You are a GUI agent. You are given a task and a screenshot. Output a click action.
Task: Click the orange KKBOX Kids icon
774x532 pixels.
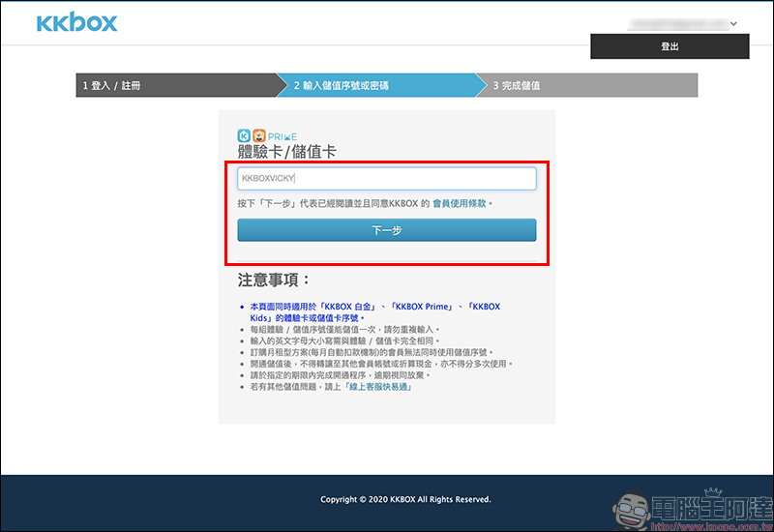pyautogui.click(x=259, y=135)
